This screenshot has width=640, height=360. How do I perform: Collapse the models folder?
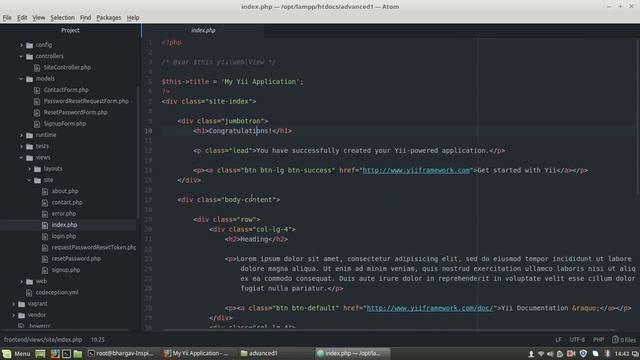pyautogui.click(x=22, y=79)
